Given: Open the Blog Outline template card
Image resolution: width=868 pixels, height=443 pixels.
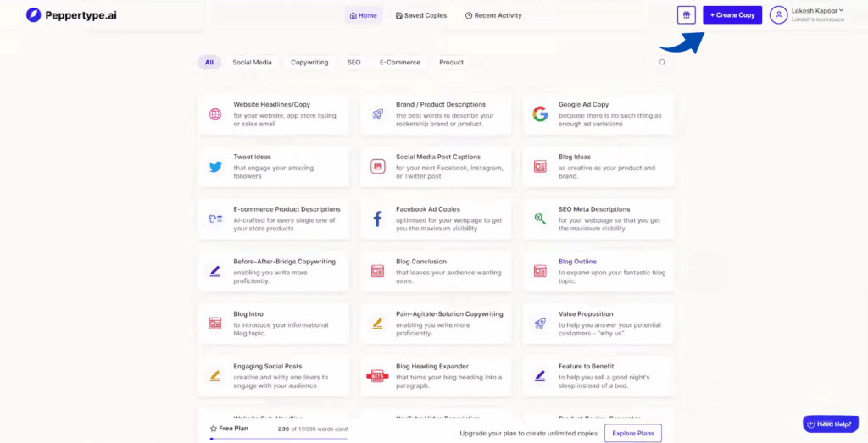Looking at the screenshot, I should [x=598, y=271].
